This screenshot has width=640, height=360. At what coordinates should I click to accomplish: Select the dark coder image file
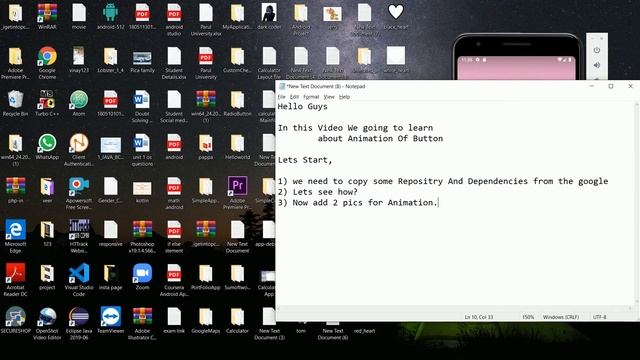(x=269, y=16)
